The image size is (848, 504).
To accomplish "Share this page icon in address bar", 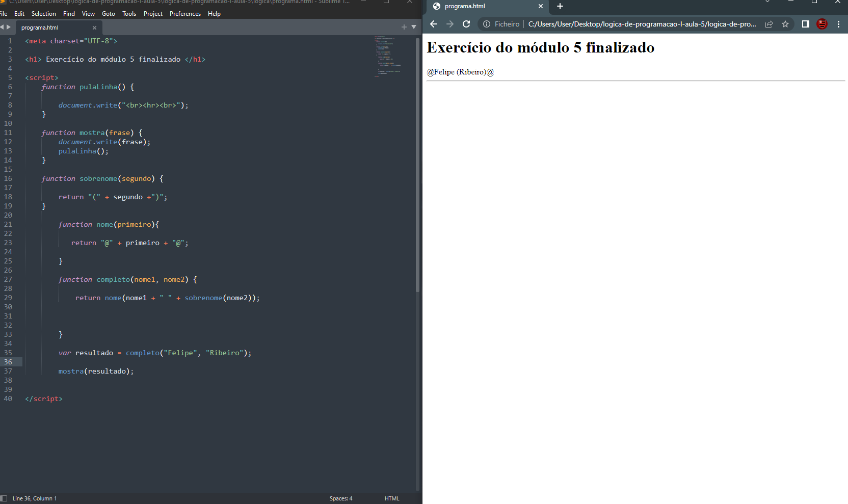I will pyautogui.click(x=769, y=24).
